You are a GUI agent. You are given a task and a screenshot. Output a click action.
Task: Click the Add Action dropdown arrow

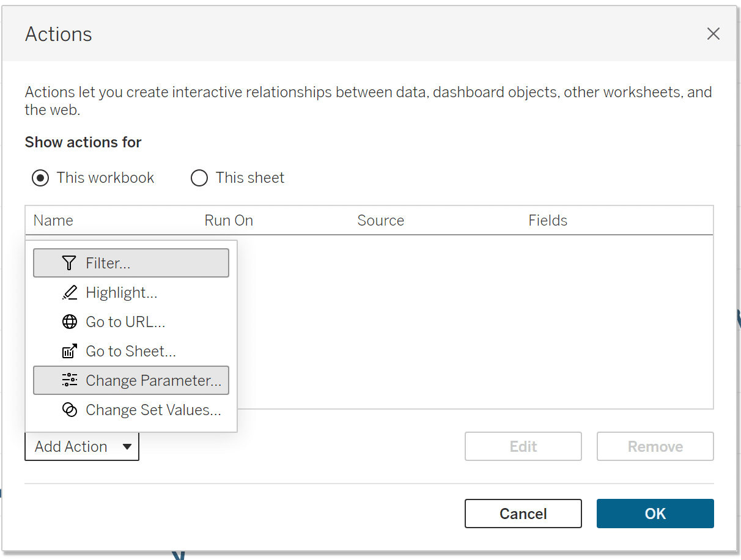[127, 447]
